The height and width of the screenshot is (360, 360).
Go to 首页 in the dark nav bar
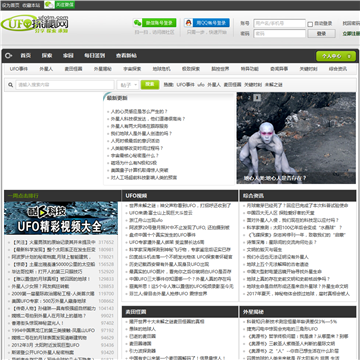coord(26,56)
